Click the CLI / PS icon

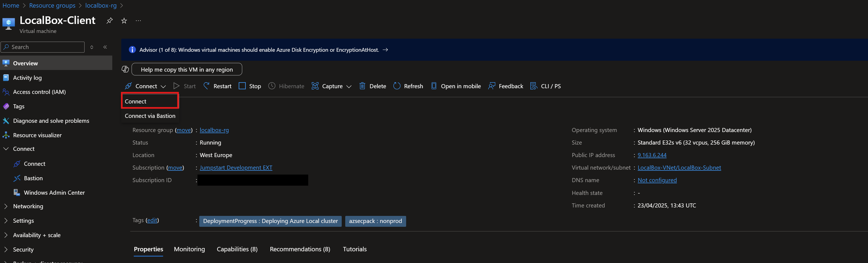534,86
